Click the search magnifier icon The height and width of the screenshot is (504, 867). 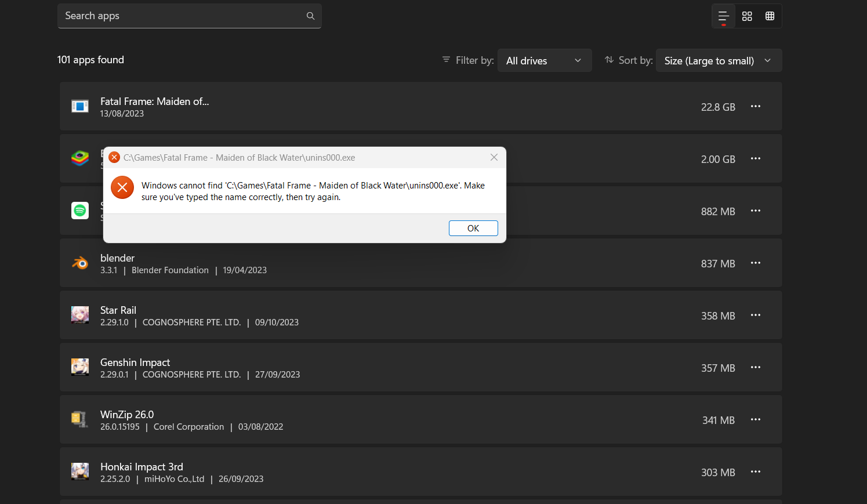[x=310, y=16]
